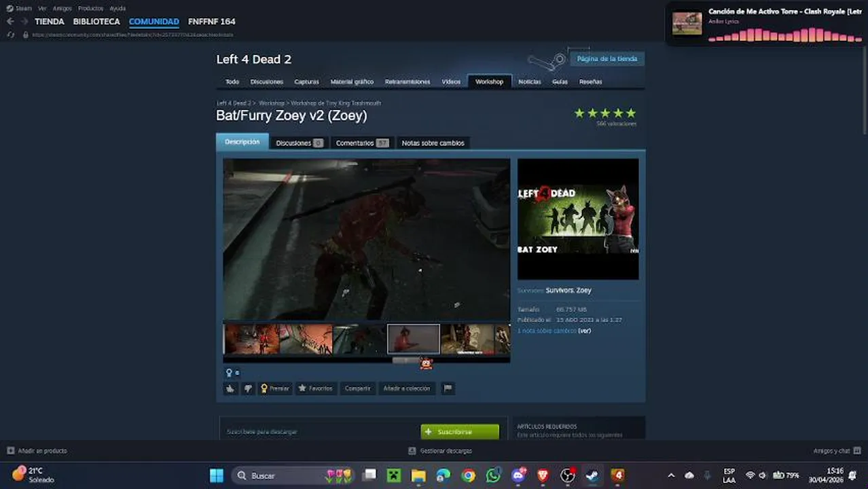Click the thumbs-up rate icon
The height and width of the screenshot is (489, 868).
230,388
